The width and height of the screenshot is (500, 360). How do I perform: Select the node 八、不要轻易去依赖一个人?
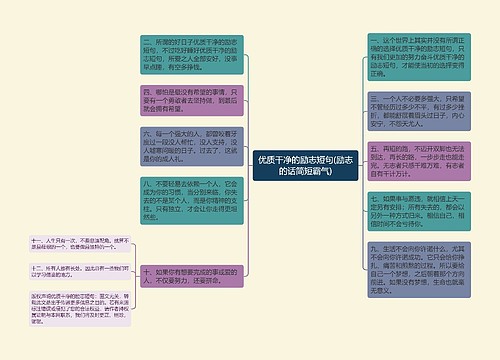click(x=192, y=201)
